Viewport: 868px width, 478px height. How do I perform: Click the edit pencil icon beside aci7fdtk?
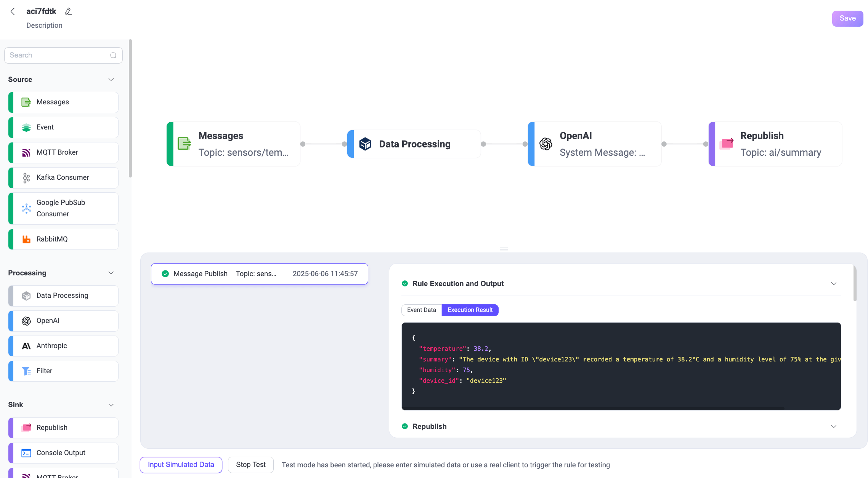coord(68,11)
